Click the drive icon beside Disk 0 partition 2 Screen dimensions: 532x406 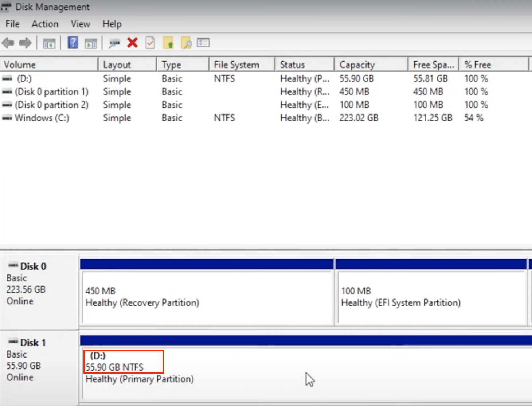coord(7,105)
